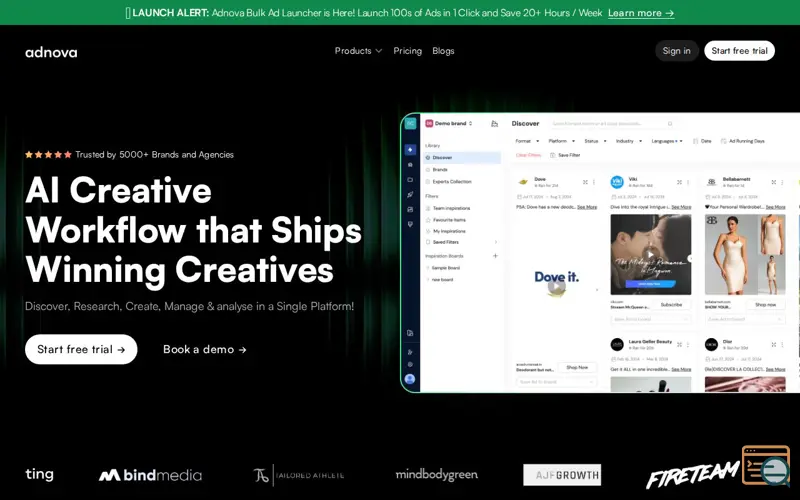Viewport: 800px width, 500px height.
Task: Open the Date filter
Action: pos(702,141)
